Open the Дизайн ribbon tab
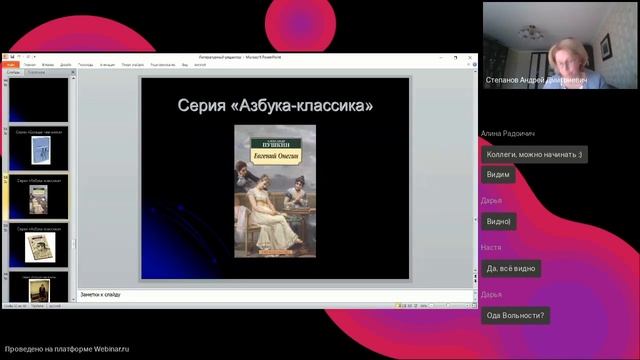This screenshot has height=360, width=640. tap(66, 64)
